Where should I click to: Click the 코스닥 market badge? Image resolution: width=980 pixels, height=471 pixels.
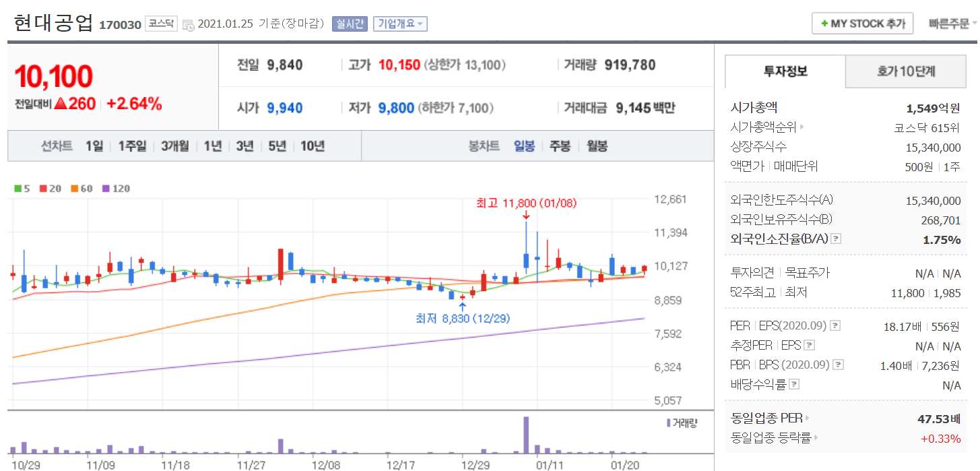click(161, 24)
